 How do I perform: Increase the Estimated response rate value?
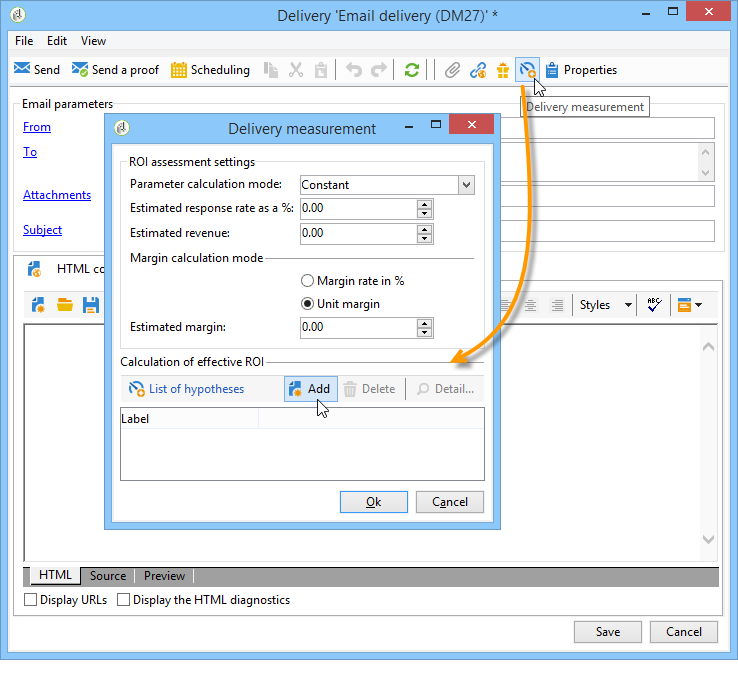click(x=425, y=204)
